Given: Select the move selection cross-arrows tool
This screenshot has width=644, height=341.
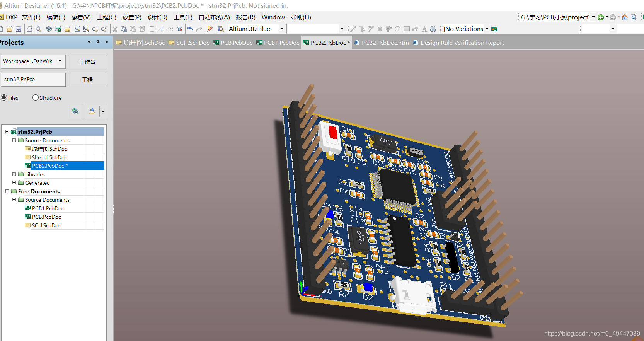Looking at the screenshot, I should pyautogui.click(x=162, y=29).
